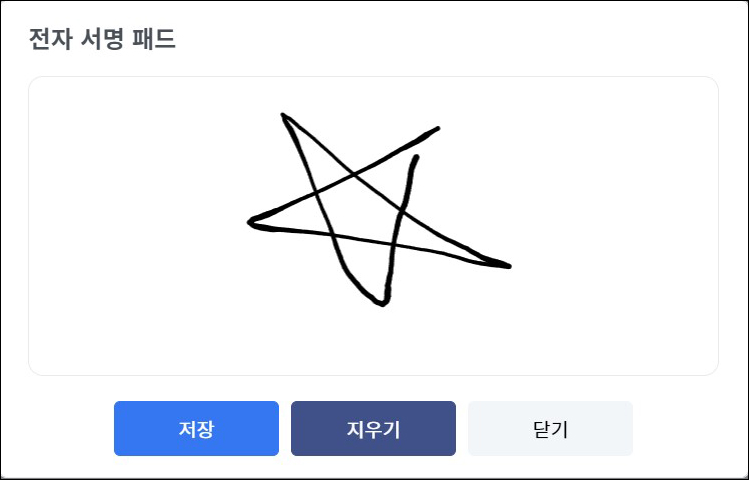Click the leftmost point of the star drawing
The height and width of the screenshot is (480, 749).
coord(250,222)
